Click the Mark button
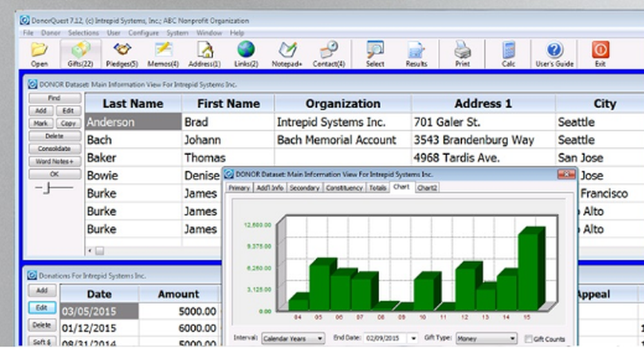 pyautogui.click(x=41, y=123)
